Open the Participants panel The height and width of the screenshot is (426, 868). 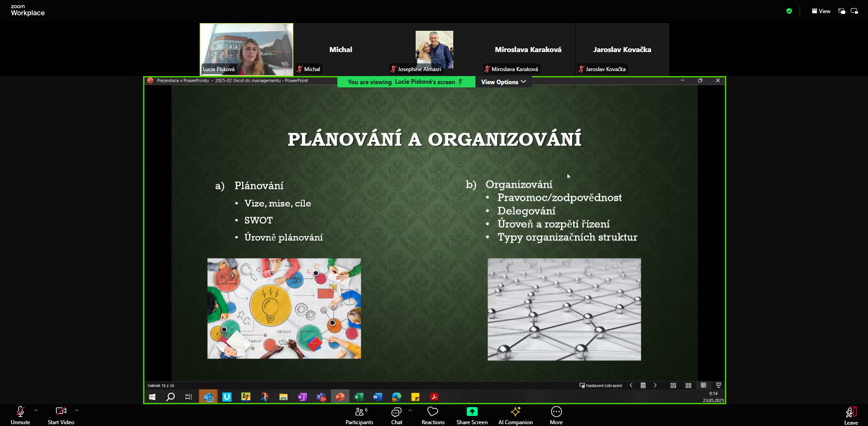(x=359, y=415)
